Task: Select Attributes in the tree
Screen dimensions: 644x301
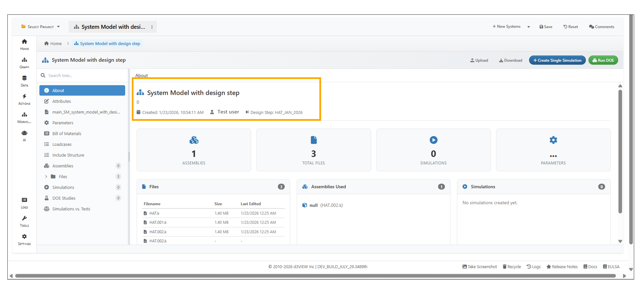Action: pyautogui.click(x=61, y=101)
